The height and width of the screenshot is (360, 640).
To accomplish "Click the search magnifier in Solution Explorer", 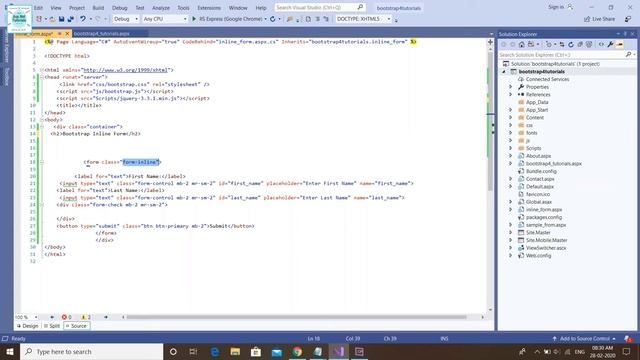I will point(628,55).
